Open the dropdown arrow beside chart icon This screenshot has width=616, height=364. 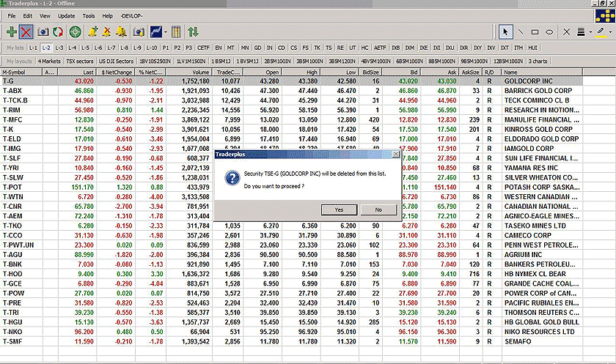166,32
